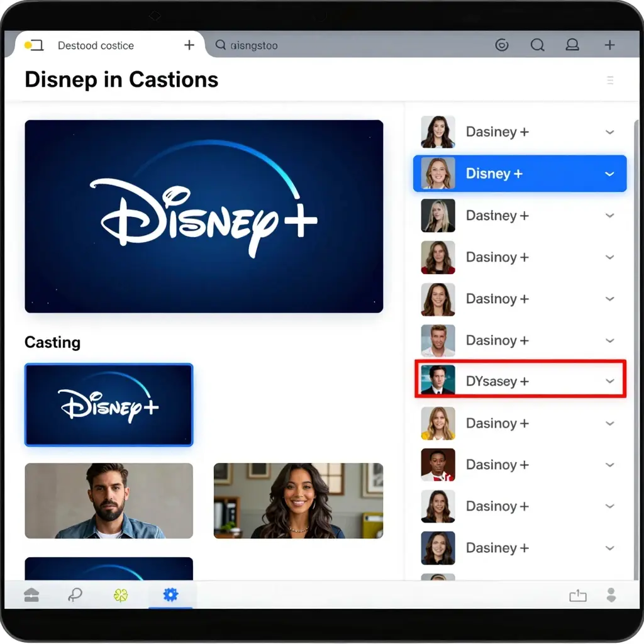Open the Settings gear in the bottom bar
This screenshot has height=644, width=644.
pos(170,595)
